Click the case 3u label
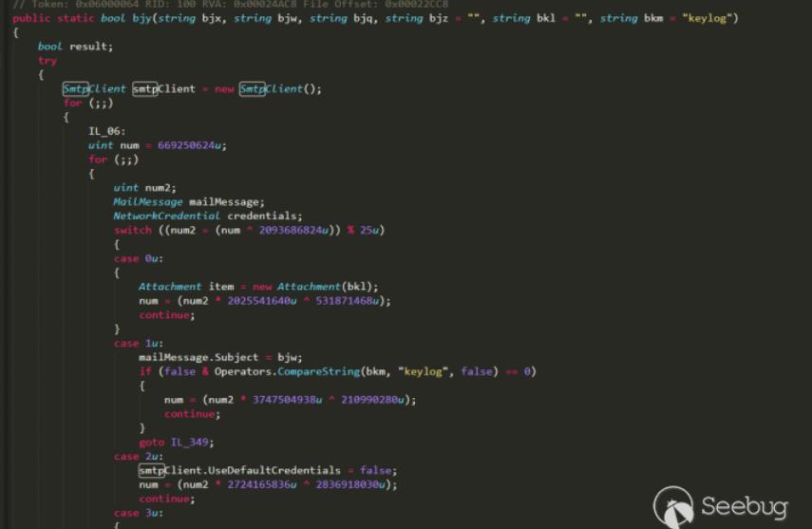812x529 pixels. (139, 513)
